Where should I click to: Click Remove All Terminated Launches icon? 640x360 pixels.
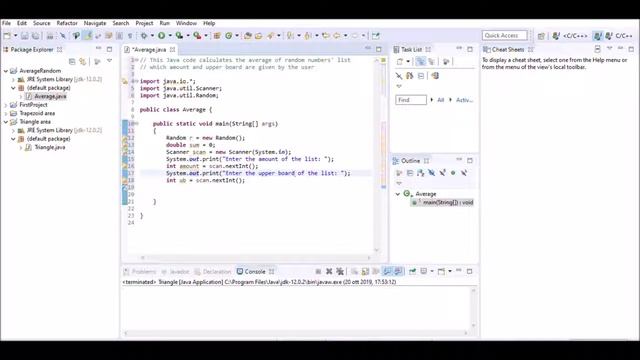click(340, 271)
